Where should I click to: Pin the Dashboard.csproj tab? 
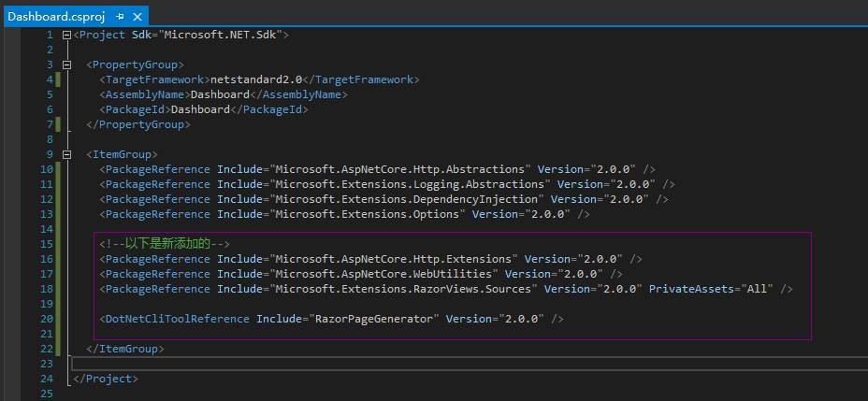pyautogui.click(x=119, y=16)
